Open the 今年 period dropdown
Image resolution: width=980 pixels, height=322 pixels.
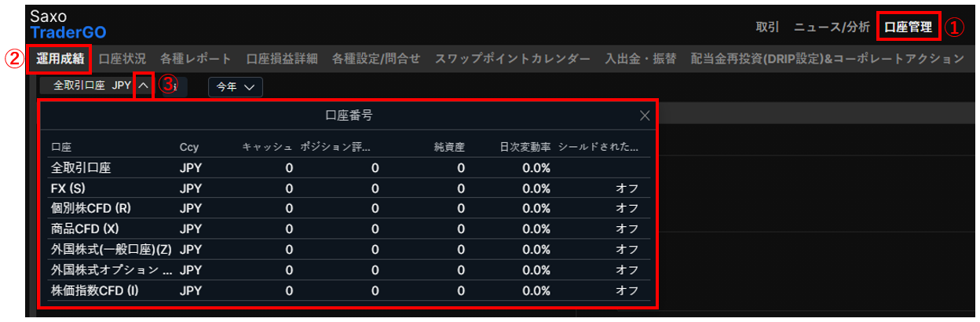pos(235,87)
